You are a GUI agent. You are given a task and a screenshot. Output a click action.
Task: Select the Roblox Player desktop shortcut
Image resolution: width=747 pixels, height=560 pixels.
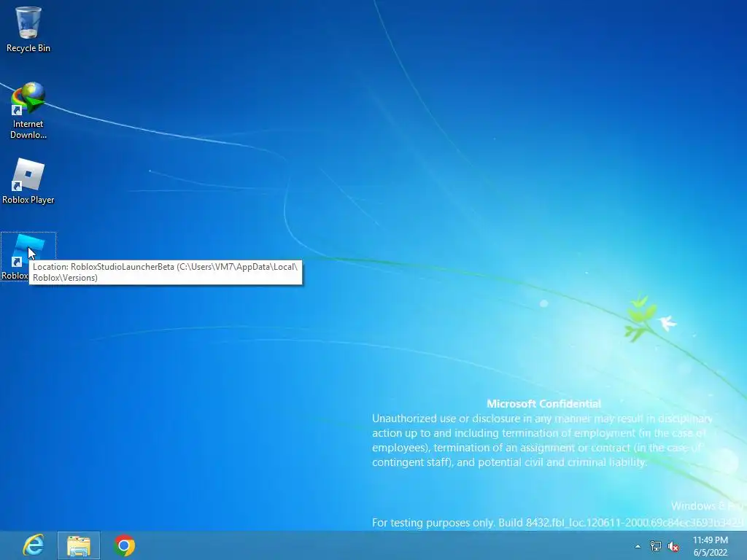pyautogui.click(x=28, y=182)
